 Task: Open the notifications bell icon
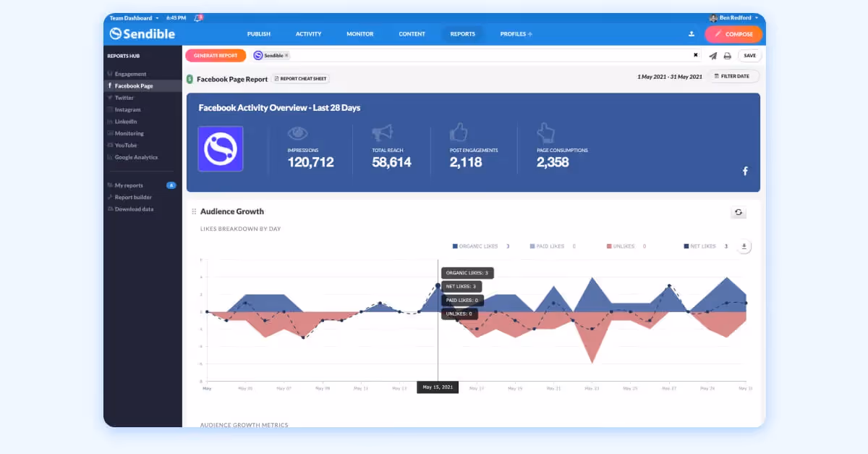197,18
